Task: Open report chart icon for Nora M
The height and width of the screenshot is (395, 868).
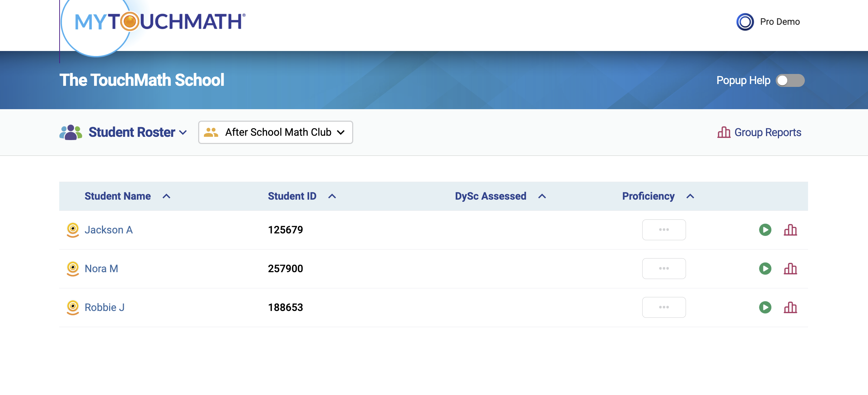Action: tap(790, 269)
